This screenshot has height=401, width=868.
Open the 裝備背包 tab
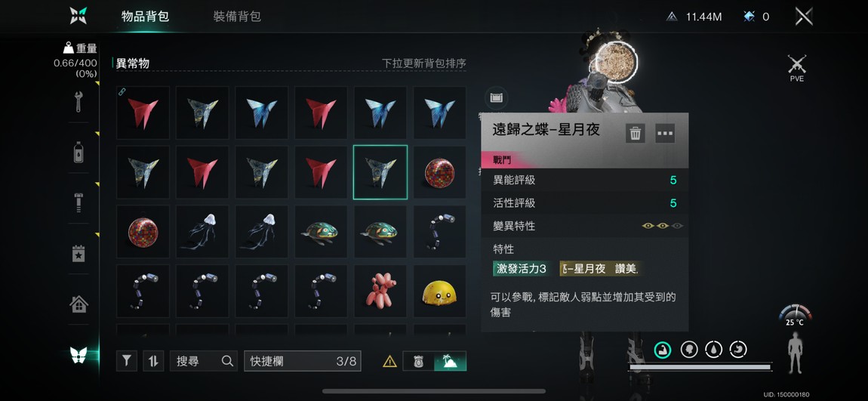[237, 17]
